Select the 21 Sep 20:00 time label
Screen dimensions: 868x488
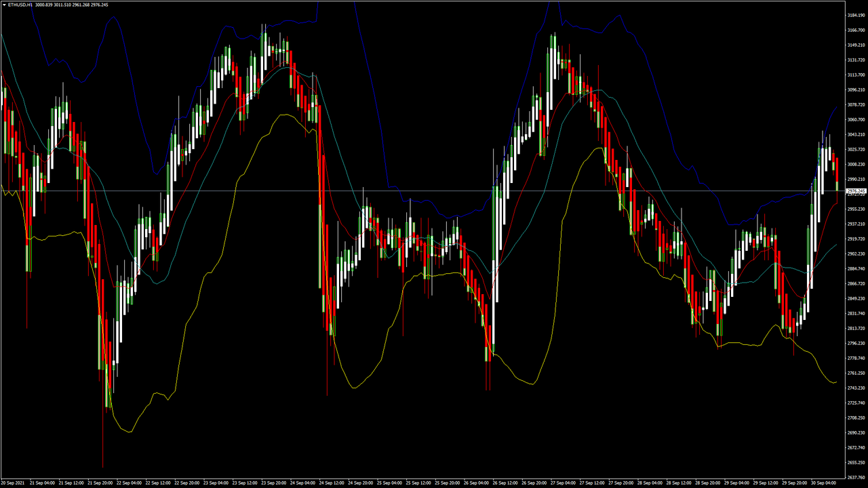pyautogui.click(x=100, y=483)
